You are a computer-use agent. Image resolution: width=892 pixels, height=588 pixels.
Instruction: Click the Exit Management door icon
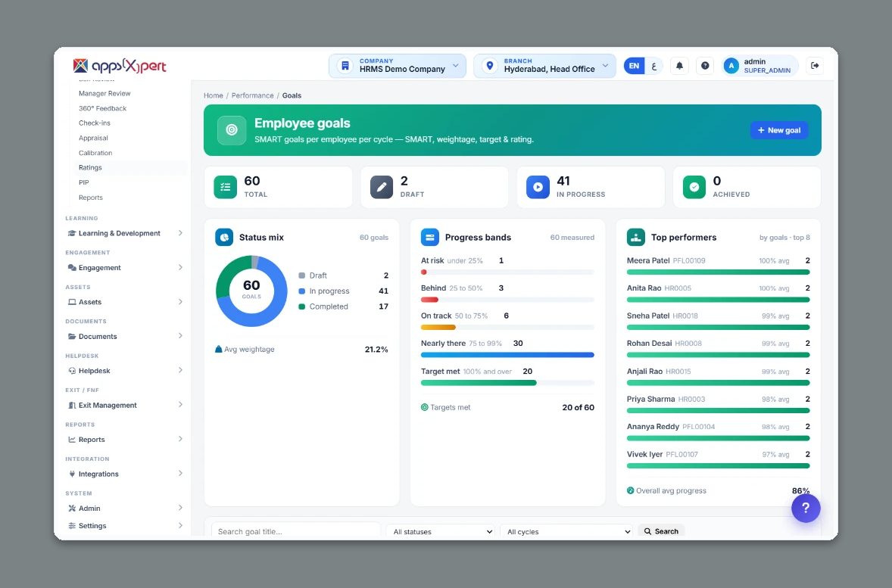click(x=72, y=406)
